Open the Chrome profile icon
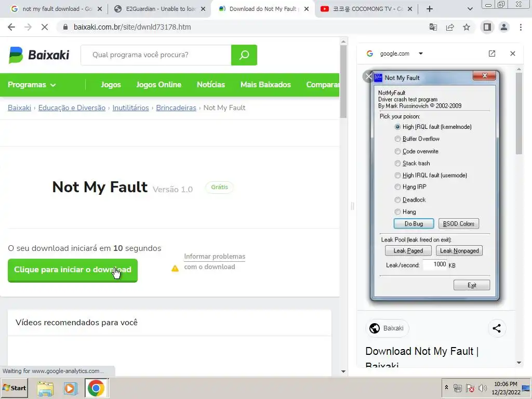Viewport: 532px width, 399px height. (504, 27)
